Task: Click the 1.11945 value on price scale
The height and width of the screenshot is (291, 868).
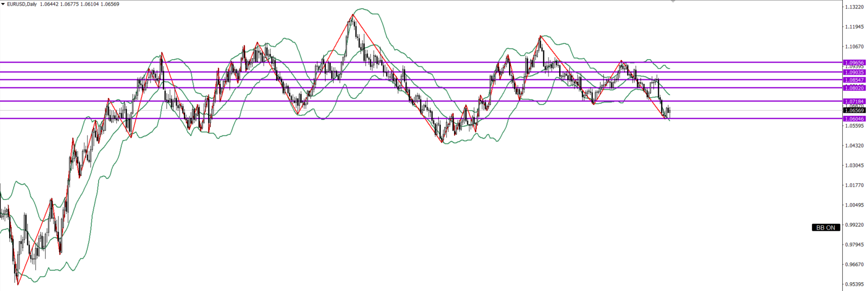Action: [x=854, y=27]
